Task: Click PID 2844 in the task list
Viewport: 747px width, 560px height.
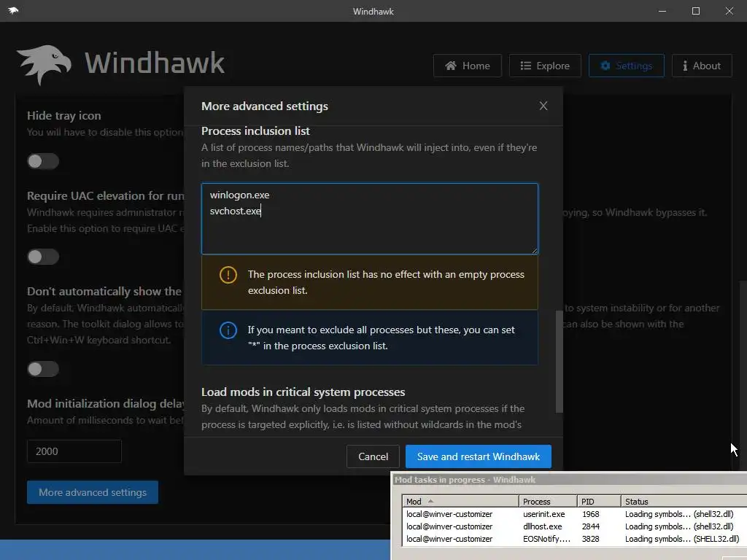Action: 591,526
